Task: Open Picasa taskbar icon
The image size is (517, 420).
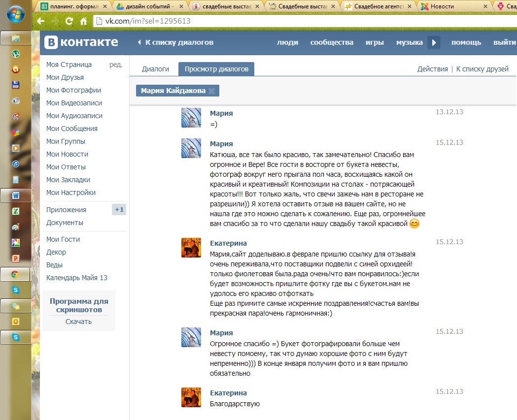Action: [x=15, y=243]
